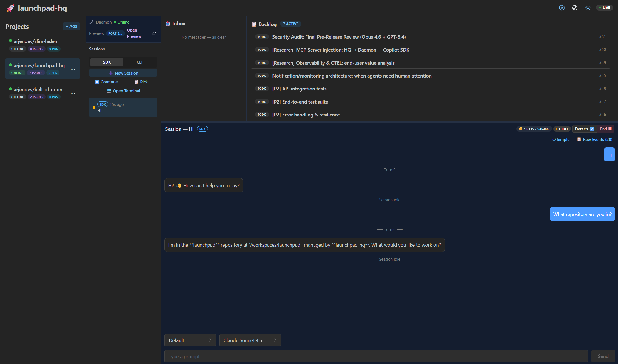The image size is (618, 364).
Task: Open the overflow menu for arjendev/belt-of-orion
Action: tap(73, 93)
